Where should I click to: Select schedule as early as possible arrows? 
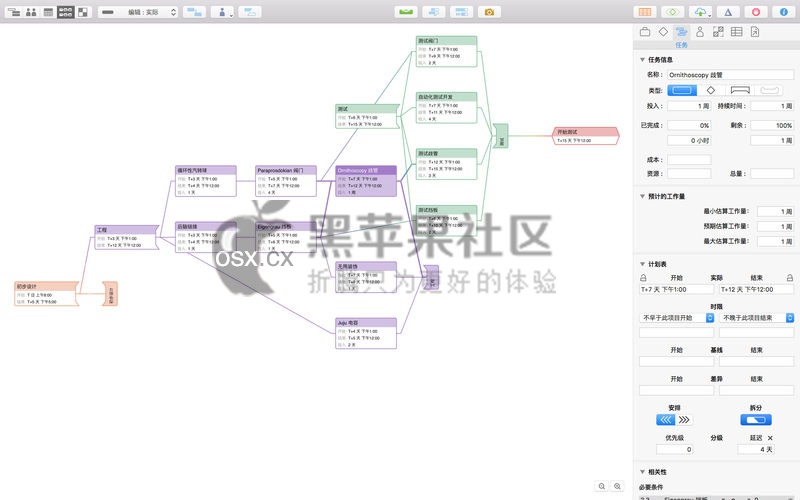click(665, 420)
